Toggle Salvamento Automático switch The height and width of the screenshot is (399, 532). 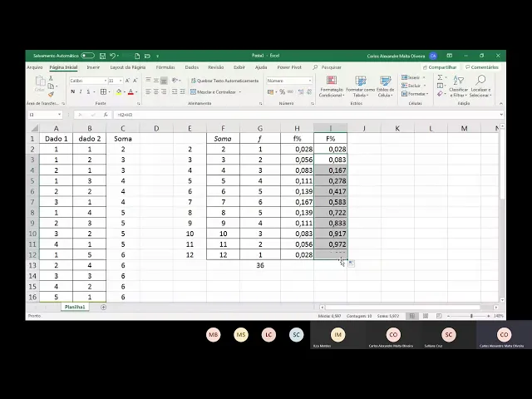pyautogui.click(x=87, y=56)
